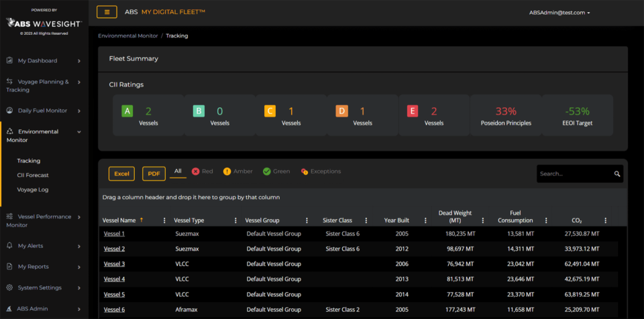Toggle the hamburger menu button

tap(107, 12)
